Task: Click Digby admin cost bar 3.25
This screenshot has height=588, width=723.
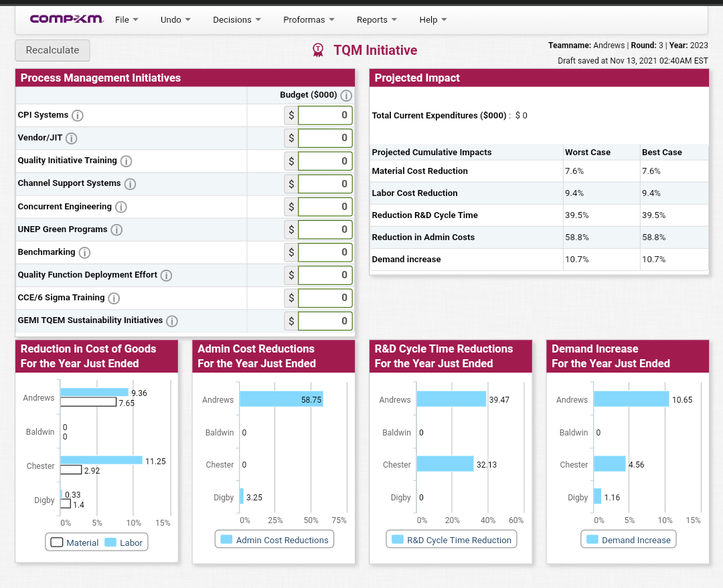Action: 242,496
